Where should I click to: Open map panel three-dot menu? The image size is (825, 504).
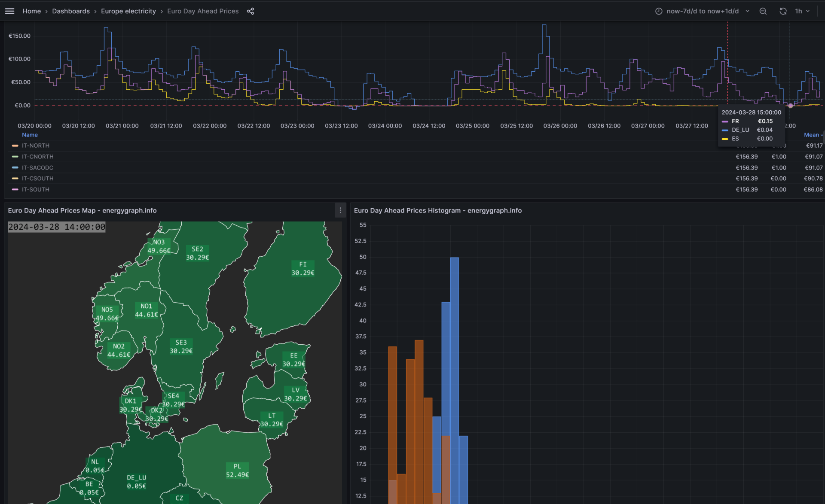340,210
